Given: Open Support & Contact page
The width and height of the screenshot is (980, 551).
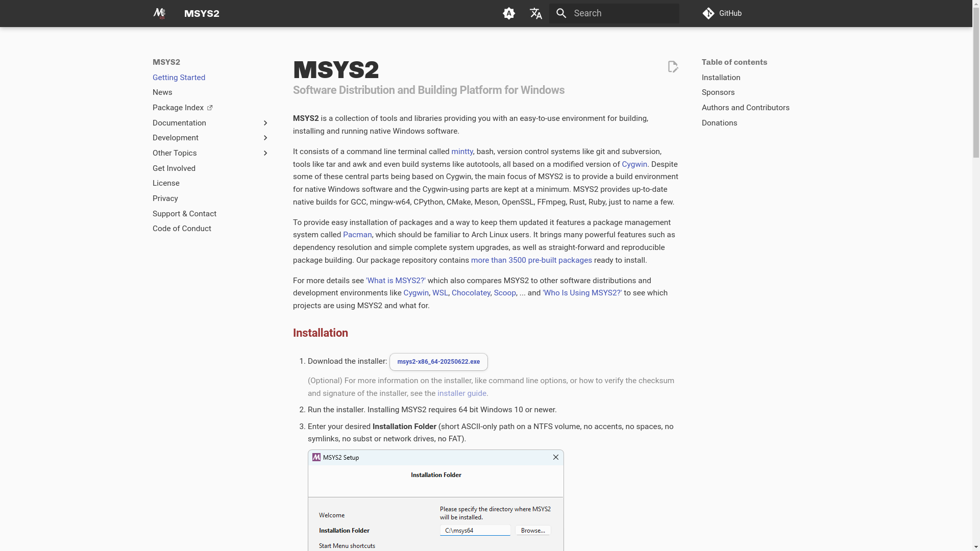Looking at the screenshot, I should 184,214.
